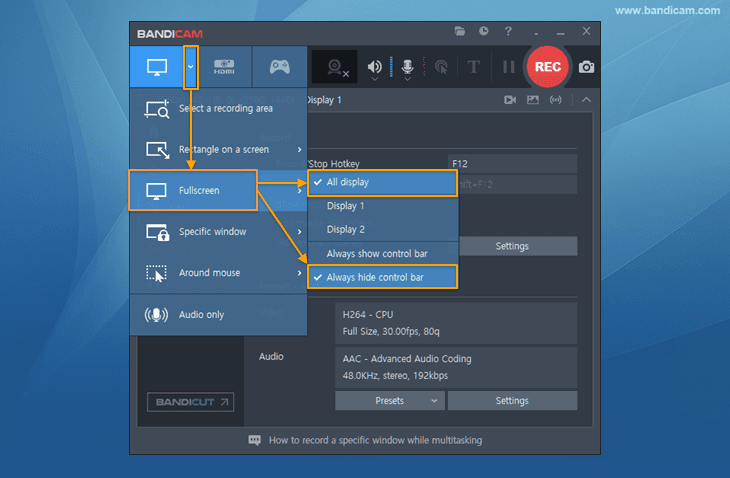
Task: Take a screenshot with camera icon
Action: click(586, 67)
